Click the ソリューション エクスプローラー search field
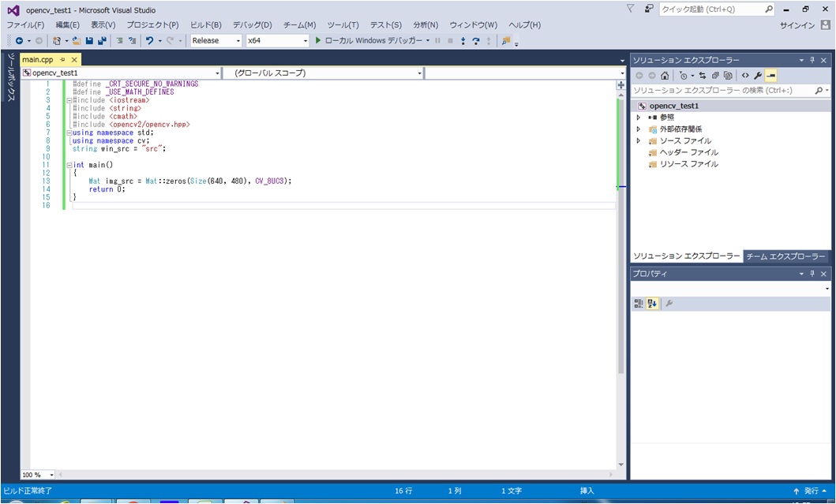 click(730, 91)
